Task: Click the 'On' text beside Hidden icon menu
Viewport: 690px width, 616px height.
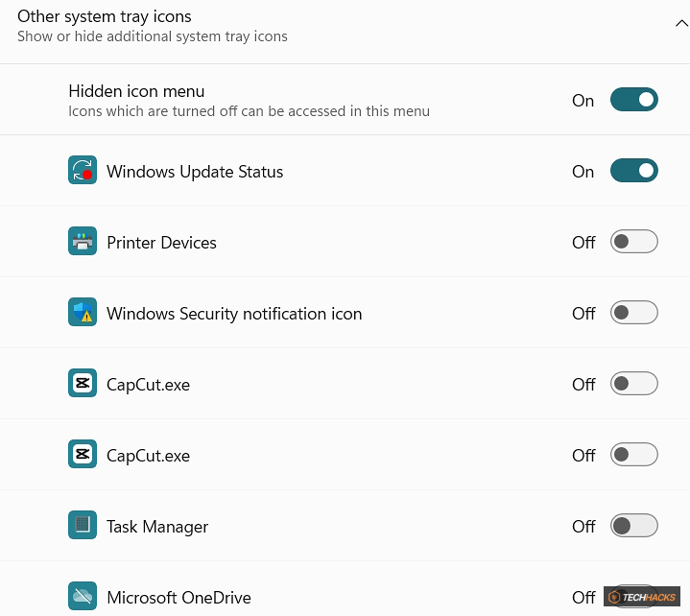Action: click(x=583, y=101)
